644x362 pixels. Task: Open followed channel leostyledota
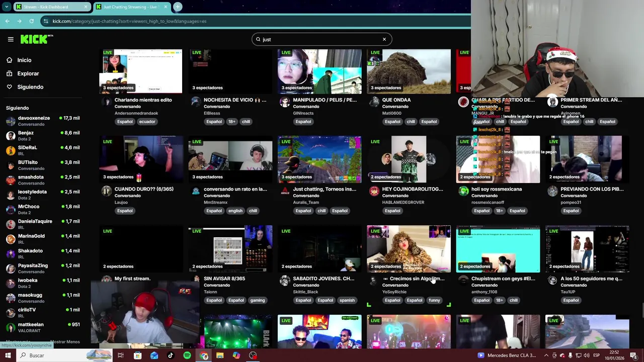tap(43, 195)
